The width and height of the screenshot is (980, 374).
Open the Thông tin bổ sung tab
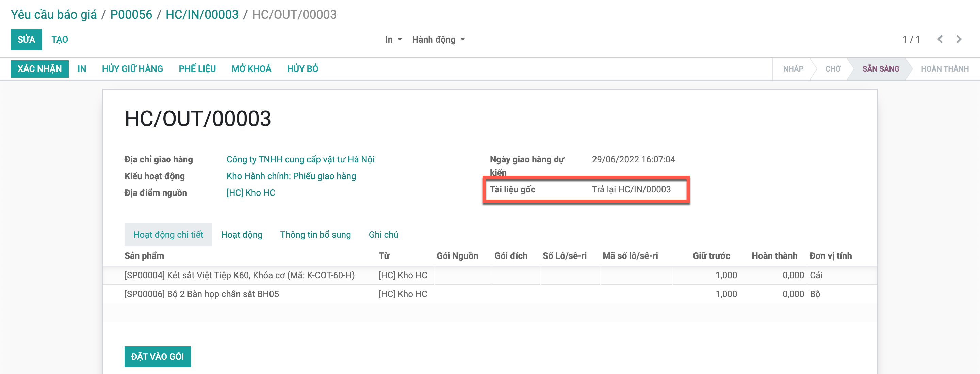(x=315, y=235)
